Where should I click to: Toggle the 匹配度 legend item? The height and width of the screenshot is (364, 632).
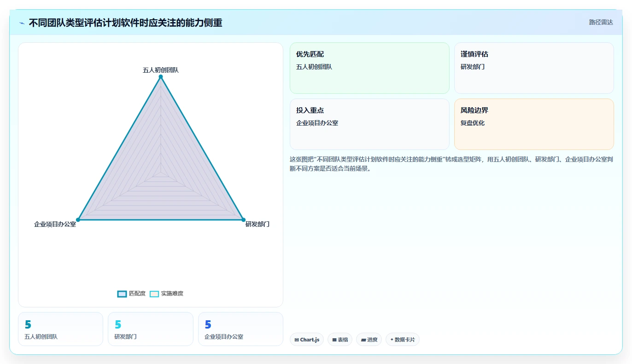131,294
